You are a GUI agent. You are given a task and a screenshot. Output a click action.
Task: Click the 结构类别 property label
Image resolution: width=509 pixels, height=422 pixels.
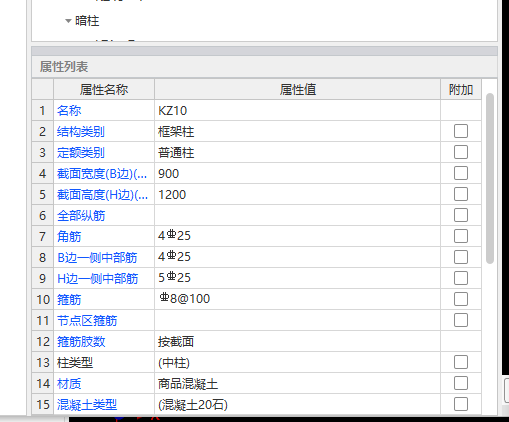81,131
